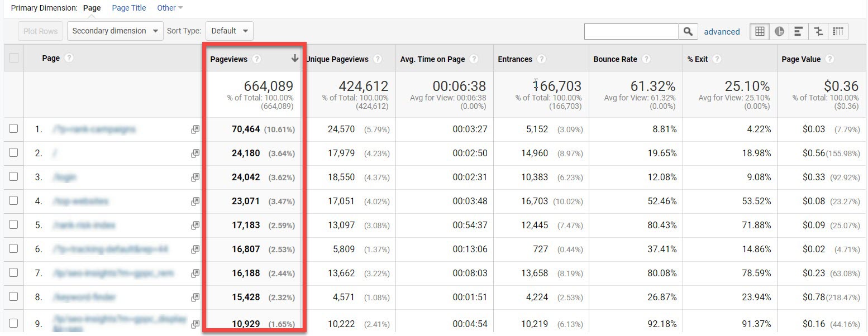Open row 1 page link in new window
The image size is (868, 336).
(195, 129)
